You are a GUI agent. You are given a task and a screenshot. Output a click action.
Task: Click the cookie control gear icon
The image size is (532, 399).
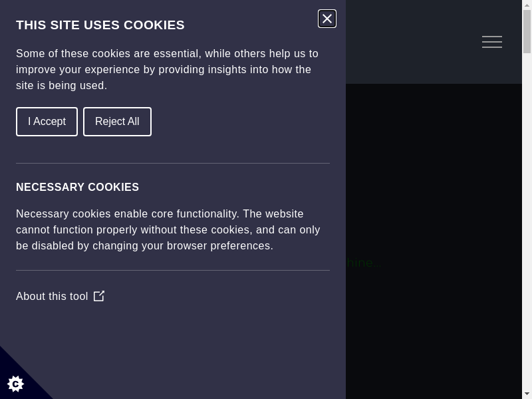[15, 383]
